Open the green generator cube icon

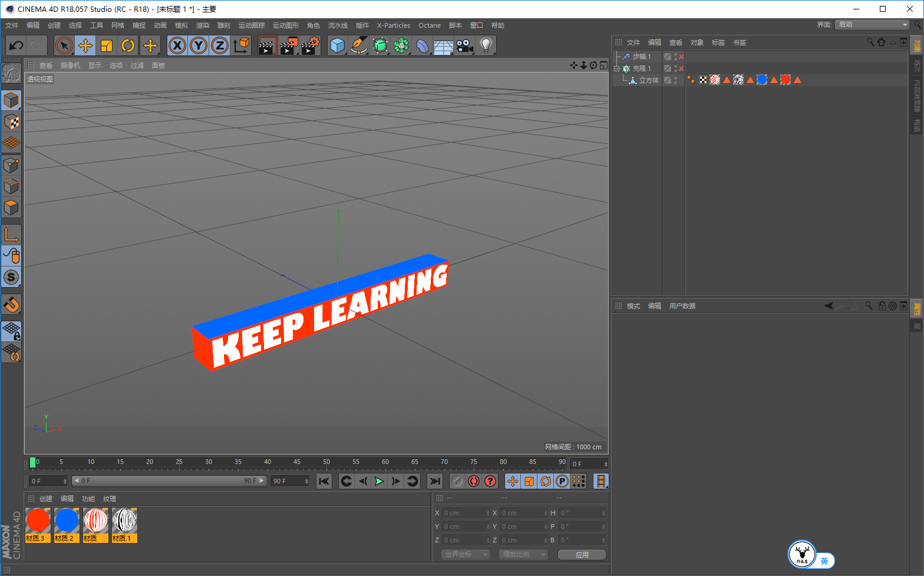(380, 45)
